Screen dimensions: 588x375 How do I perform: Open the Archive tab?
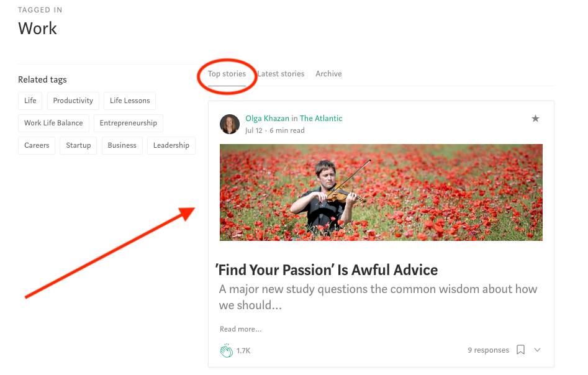328,74
